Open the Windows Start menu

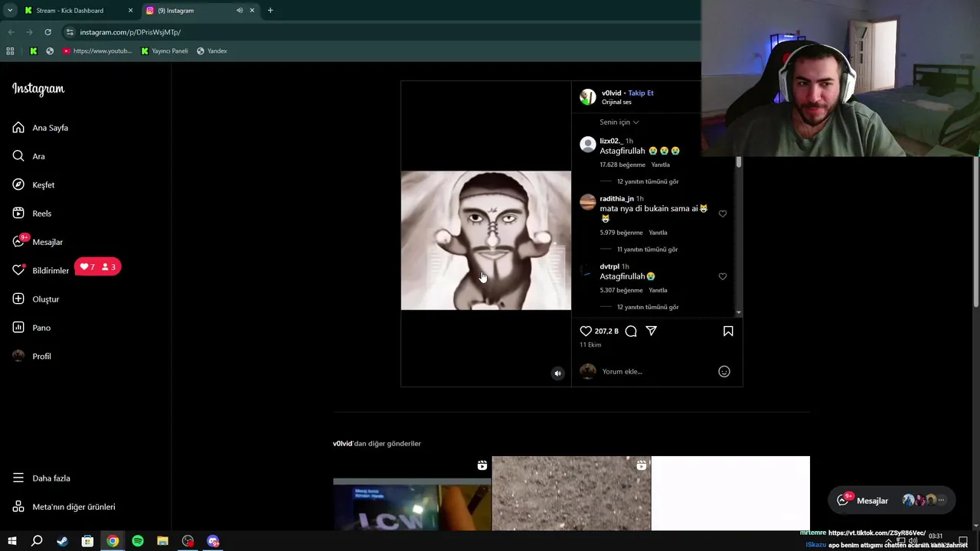(x=11, y=541)
